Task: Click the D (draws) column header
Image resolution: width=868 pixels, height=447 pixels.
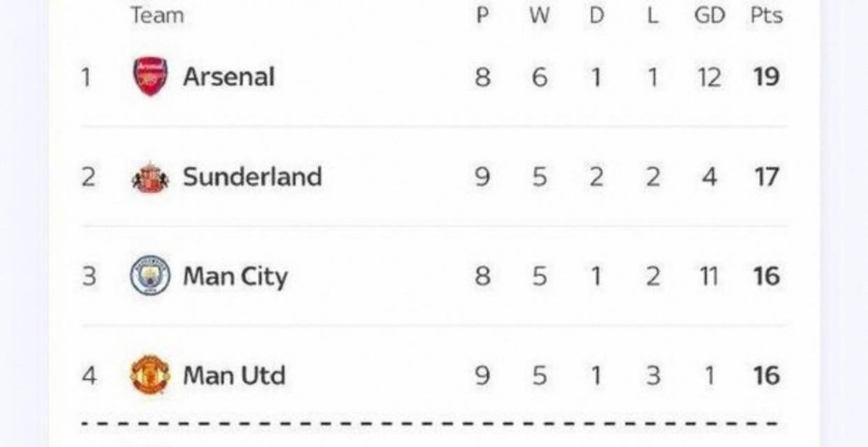Action: pos(596,15)
